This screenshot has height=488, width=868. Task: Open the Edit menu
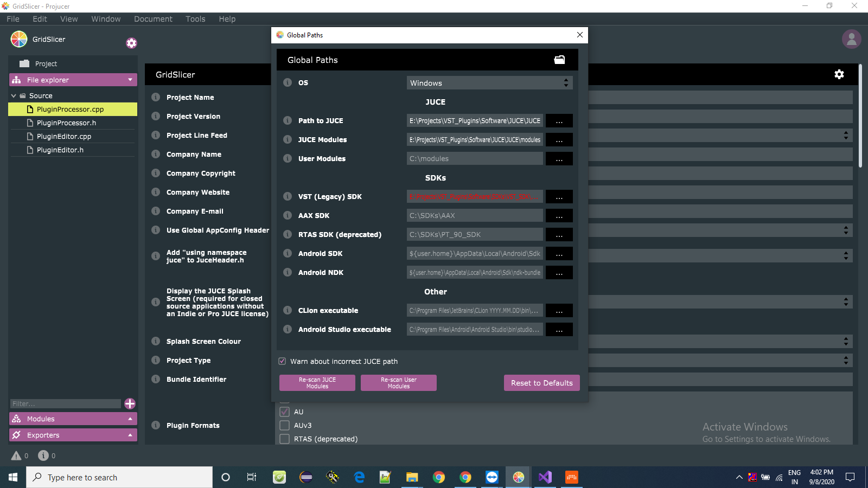[40, 19]
